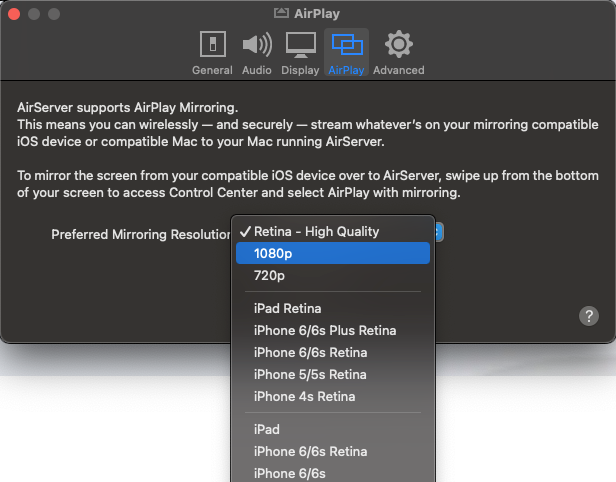This screenshot has height=482, width=616.
Task: Choose the iPhone 6/6s entry at the list bottom
Action: click(290, 474)
